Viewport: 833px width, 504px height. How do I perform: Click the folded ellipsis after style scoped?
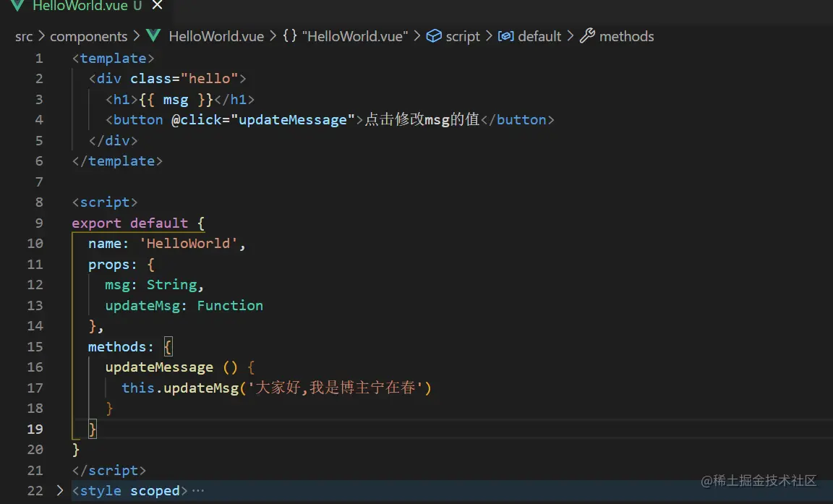pos(198,491)
